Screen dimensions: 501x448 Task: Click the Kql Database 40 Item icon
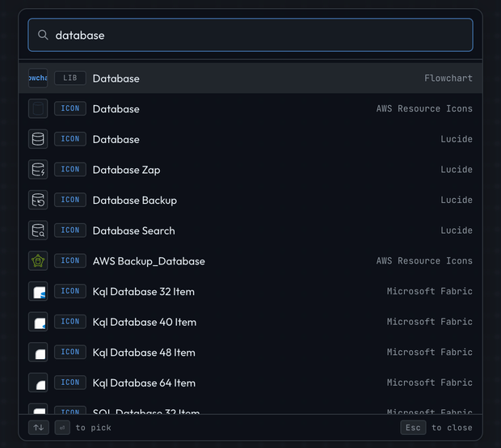[x=38, y=321]
